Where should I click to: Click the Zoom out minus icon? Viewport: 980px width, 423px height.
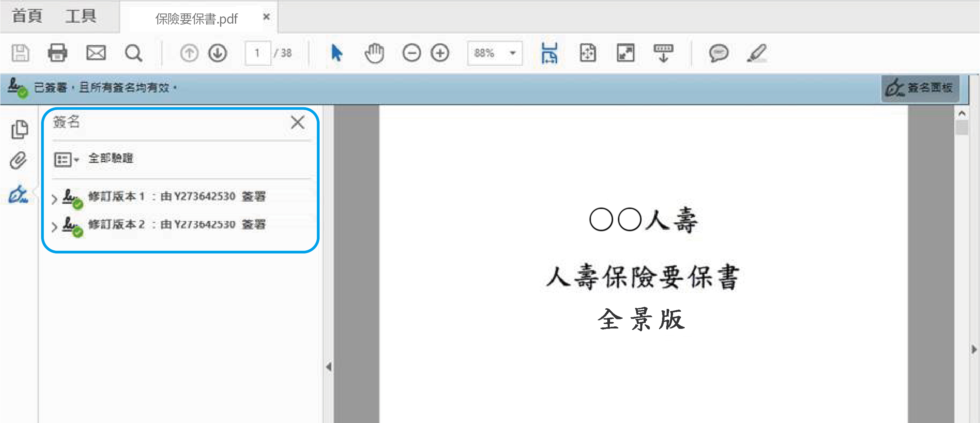[x=412, y=53]
